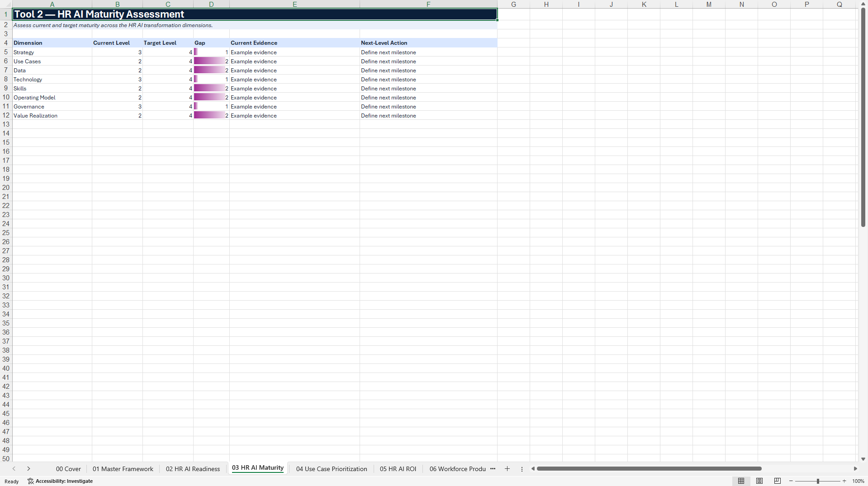Select column G header
868x486 pixels.
[513, 4]
